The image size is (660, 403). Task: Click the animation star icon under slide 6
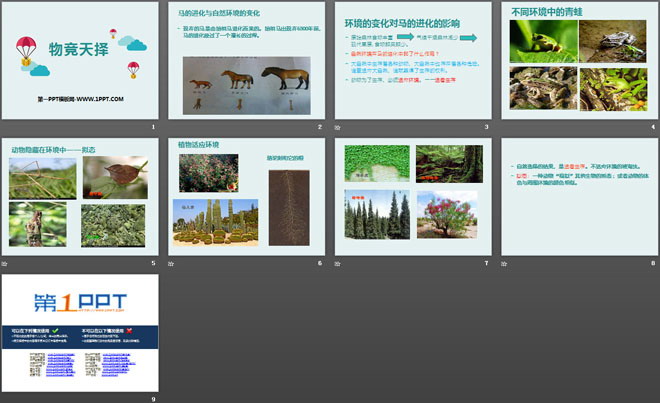click(x=171, y=264)
